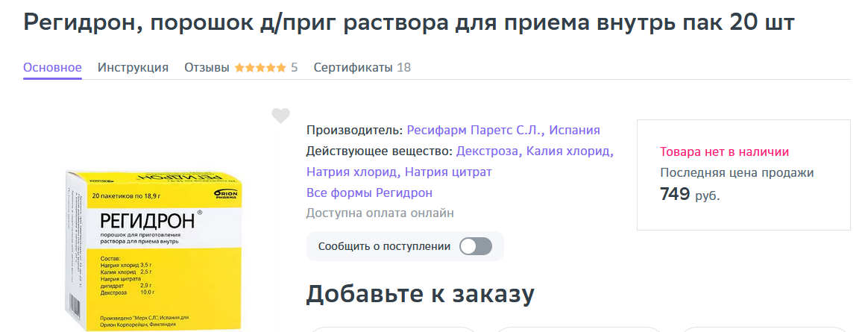Viewport: 868px width, 332px height.
Task: Click the Товара нет в наличии notice
Action: (724, 152)
